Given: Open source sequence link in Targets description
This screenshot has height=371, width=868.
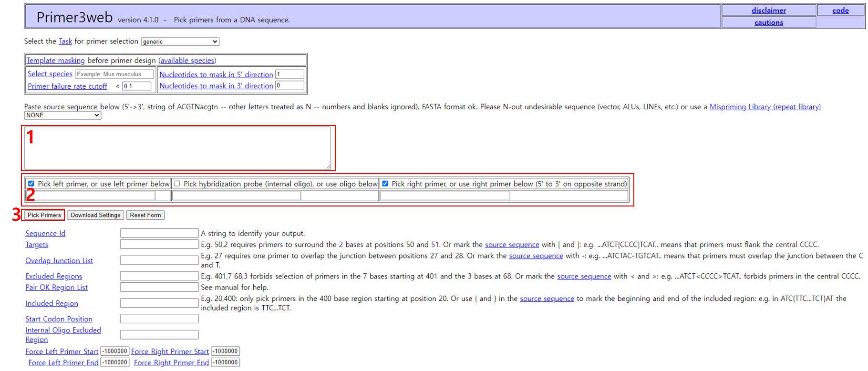Looking at the screenshot, I should 512,245.
